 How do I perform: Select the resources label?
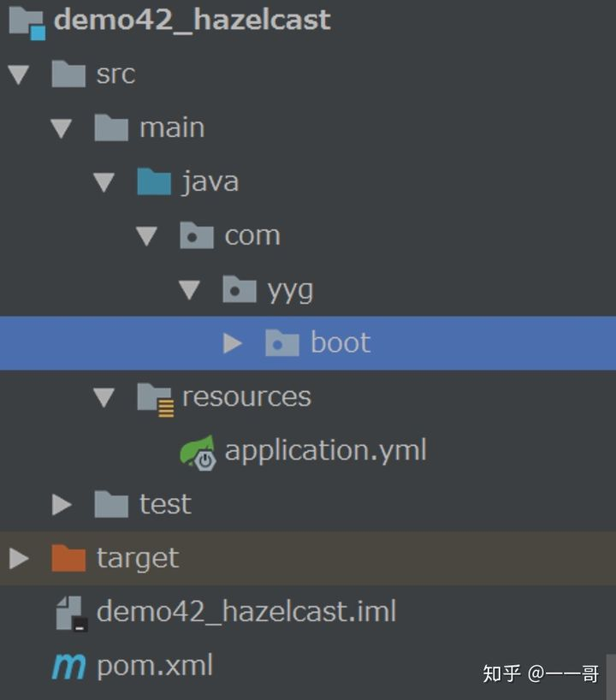247,396
